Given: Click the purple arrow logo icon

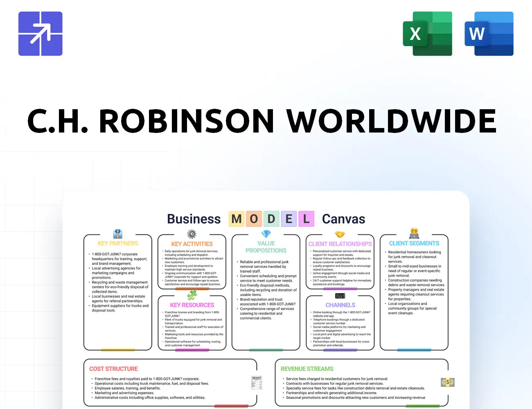Looking at the screenshot, I should 41,34.
